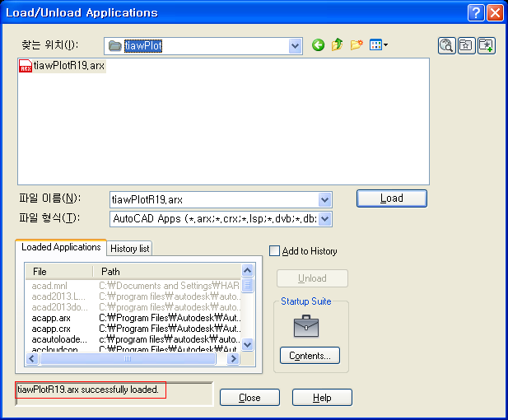This screenshot has width=508, height=420.
Task: Click the Close button
Action: [249, 397]
